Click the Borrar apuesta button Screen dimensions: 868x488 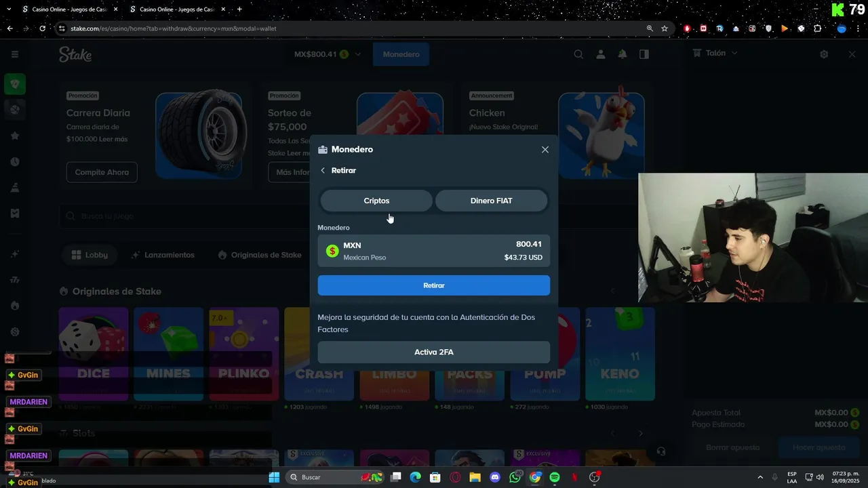point(732,447)
